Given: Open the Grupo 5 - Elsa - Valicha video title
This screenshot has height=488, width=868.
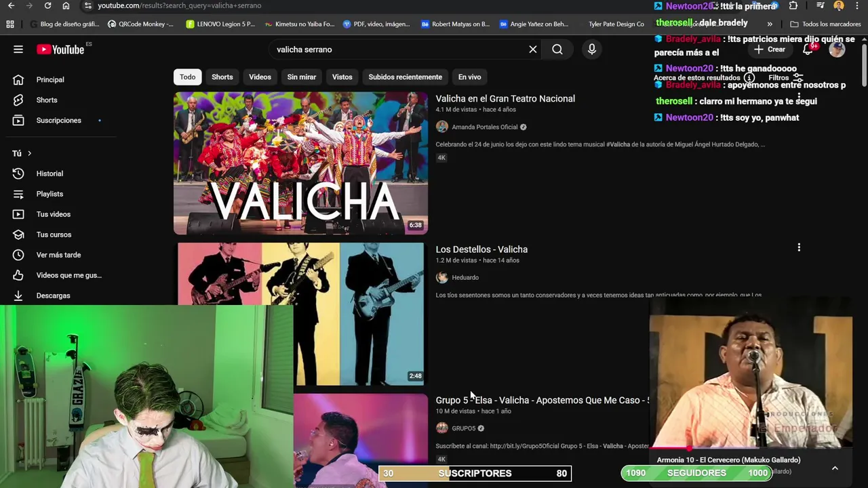Looking at the screenshot, I should (542, 401).
